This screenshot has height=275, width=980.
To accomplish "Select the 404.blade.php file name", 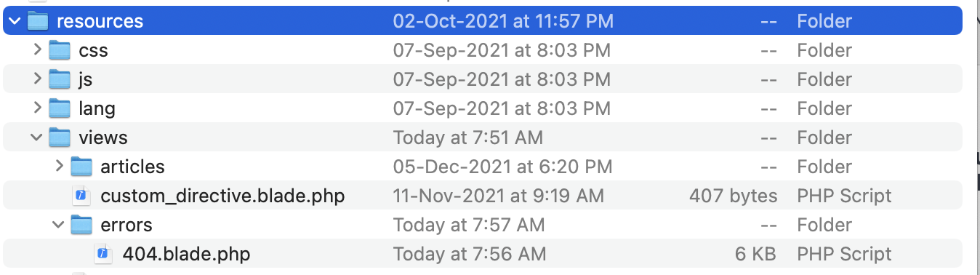I will 187,254.
